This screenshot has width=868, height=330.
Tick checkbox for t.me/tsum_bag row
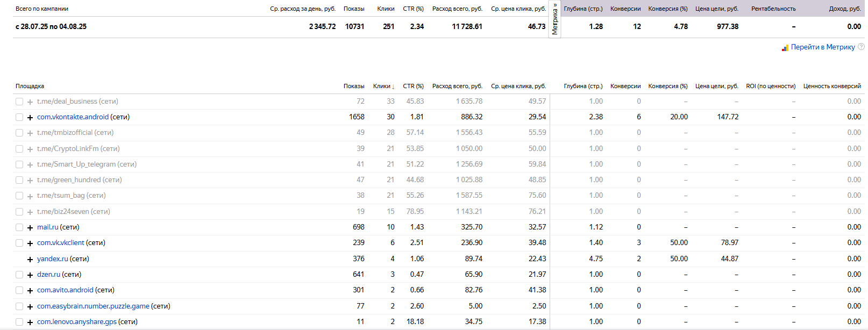point(19,196)
